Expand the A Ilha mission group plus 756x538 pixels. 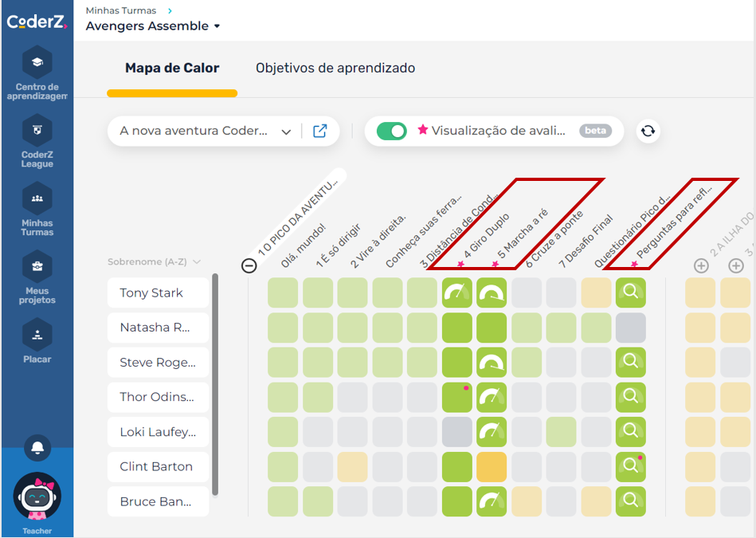coord(701,265)
